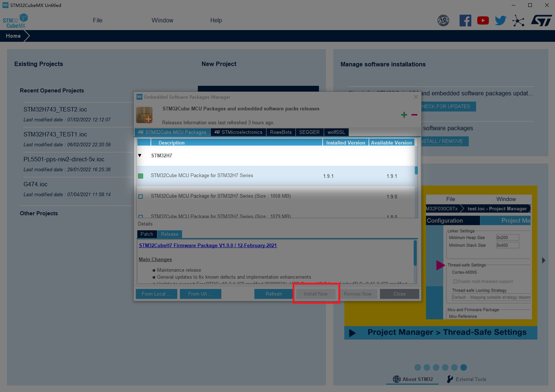This screenshot has width=555, height=392.
Task: Click the Available Version column header
Action: coord(392,143)
